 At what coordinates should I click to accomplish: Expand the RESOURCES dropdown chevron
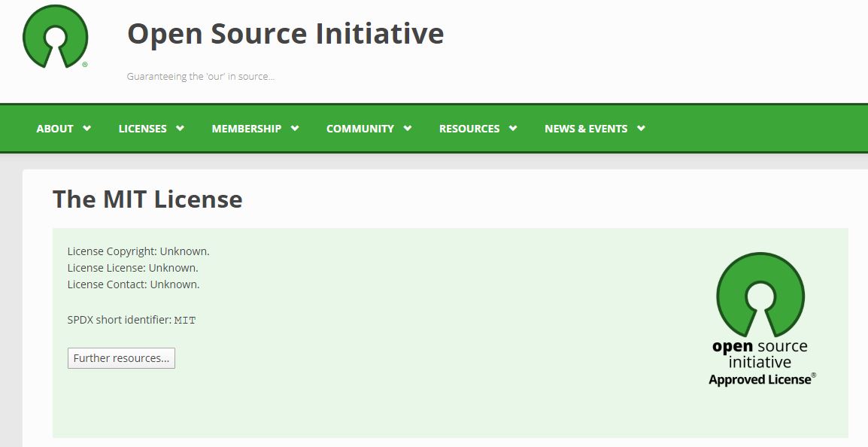513,128
